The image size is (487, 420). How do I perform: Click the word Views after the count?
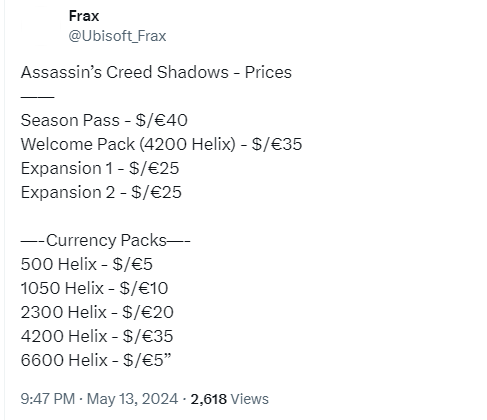250,399
